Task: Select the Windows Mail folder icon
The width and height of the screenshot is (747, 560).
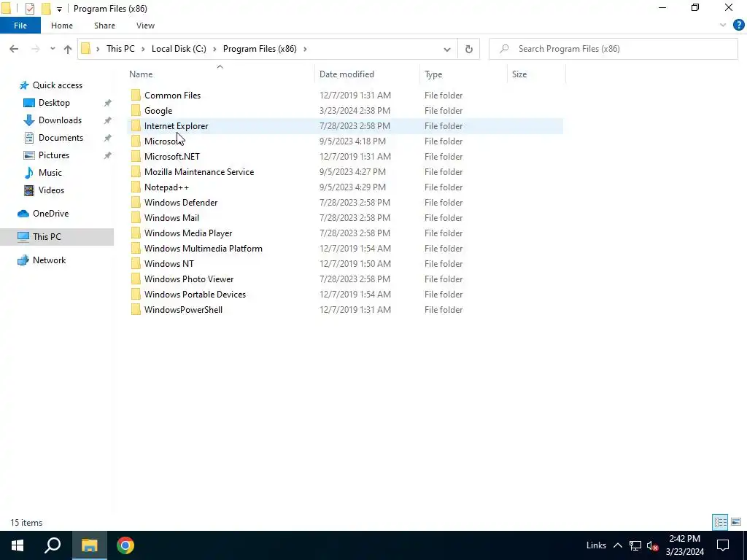Action: 136,217
